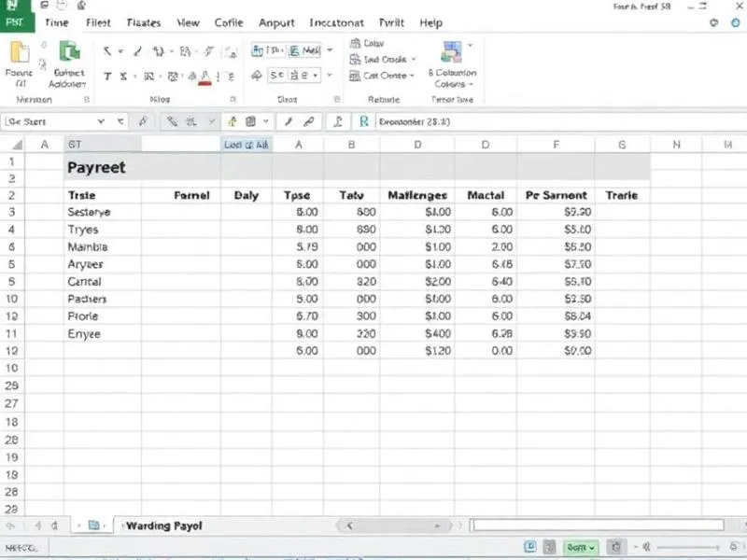Screen dimensions: 747x560
Task: Click the zoom slider in the status bar
Action: pos(689,547)
